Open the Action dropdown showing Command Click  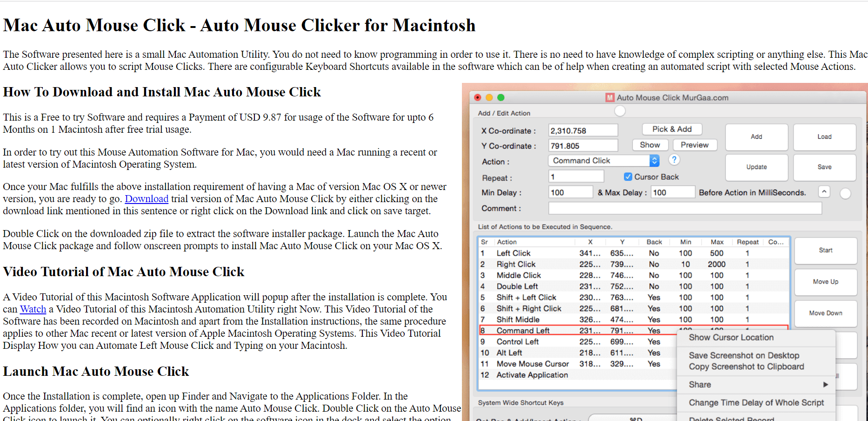(604, 161)
